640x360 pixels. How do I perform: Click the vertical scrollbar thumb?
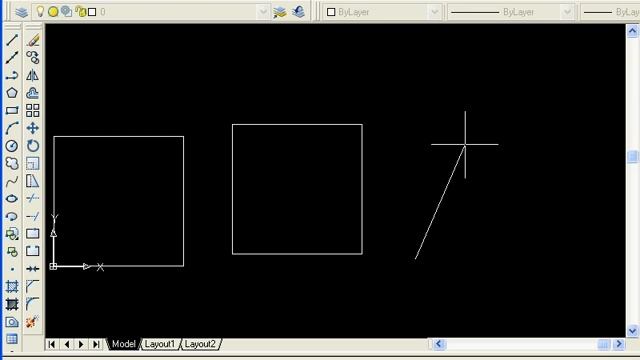pos(633,156)
